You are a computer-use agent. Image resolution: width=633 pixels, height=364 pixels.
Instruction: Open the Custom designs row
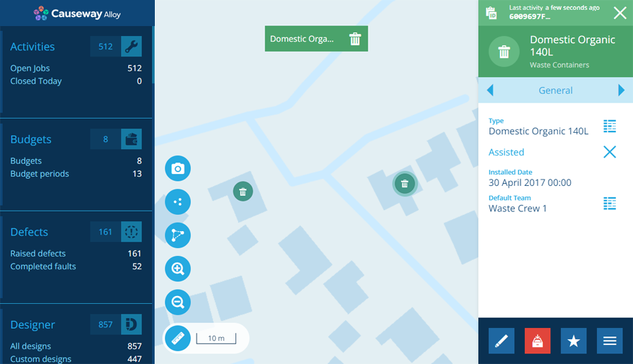click(76, 359)
